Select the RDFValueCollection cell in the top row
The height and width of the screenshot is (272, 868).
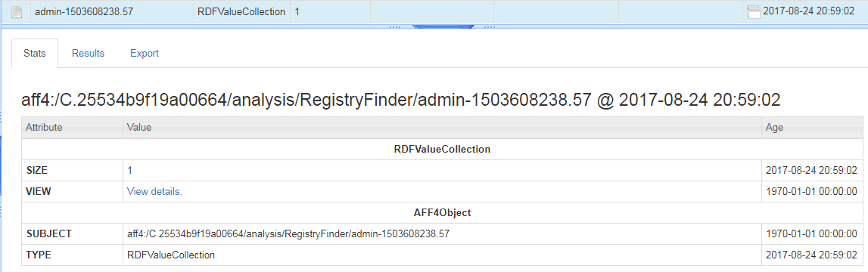pyautogui.click(x=241, y=11)
